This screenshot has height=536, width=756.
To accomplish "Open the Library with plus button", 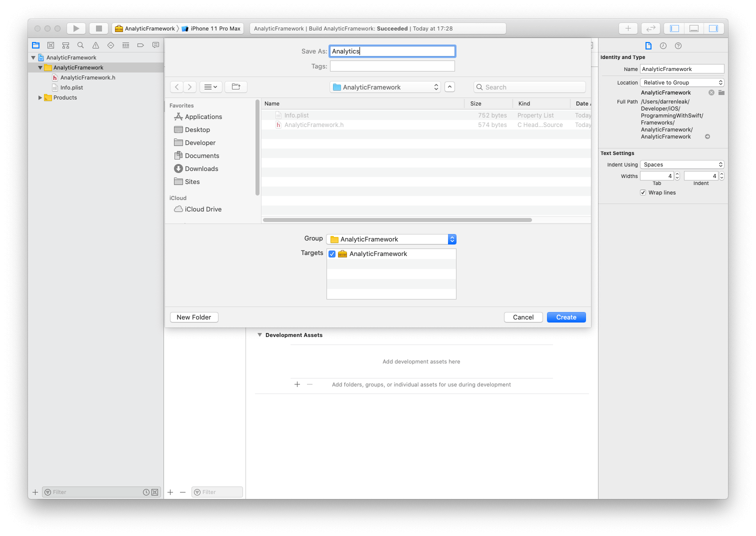I will point(628,28).
